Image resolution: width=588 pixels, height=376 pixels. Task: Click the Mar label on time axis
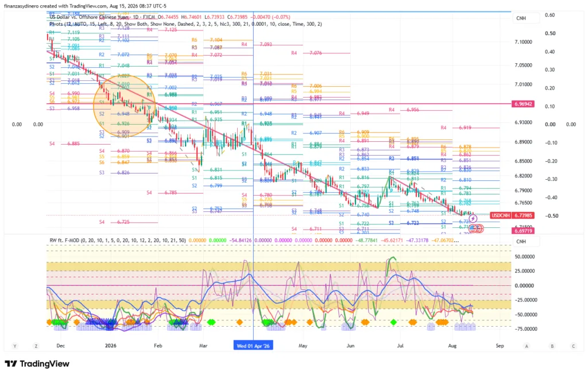coord(203,346)
